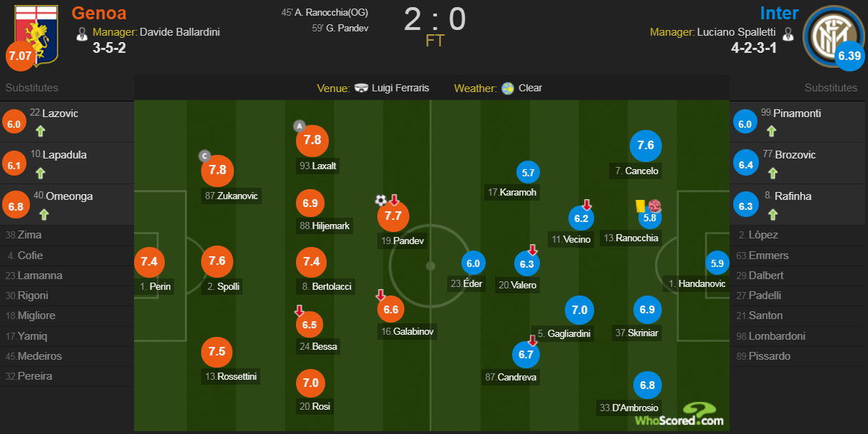The image size is (868, 434).
Task: Open the WhoScored.com logo
Action: point(678,415)
